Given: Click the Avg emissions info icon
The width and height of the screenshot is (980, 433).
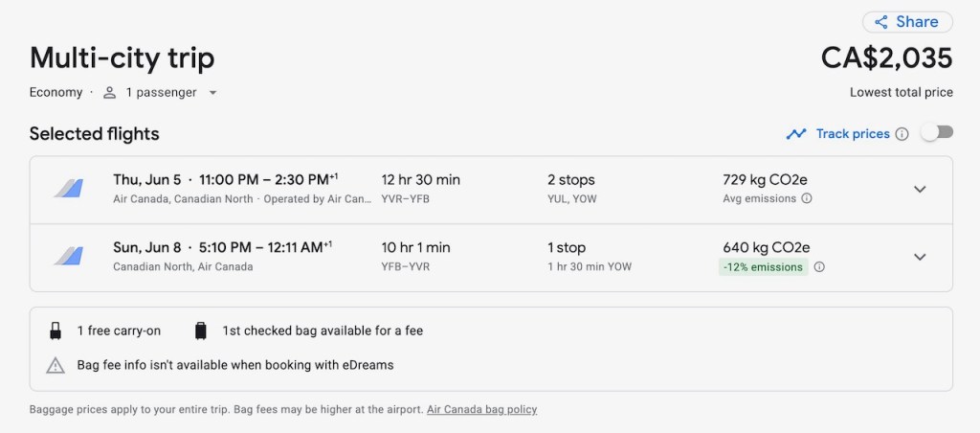Looking at the screenshot, I should click(x=807, y=199).
